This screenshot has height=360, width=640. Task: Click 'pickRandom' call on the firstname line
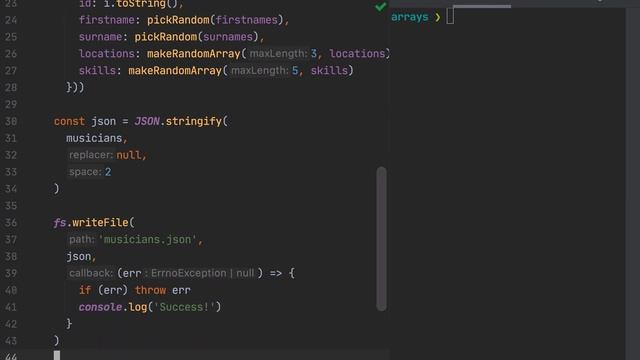coord(178,20)
